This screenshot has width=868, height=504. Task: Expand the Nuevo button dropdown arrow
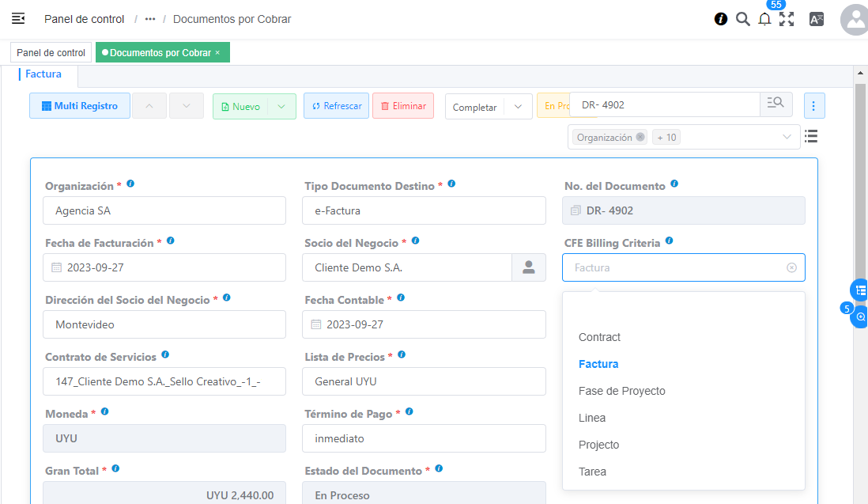coord(281,106)
